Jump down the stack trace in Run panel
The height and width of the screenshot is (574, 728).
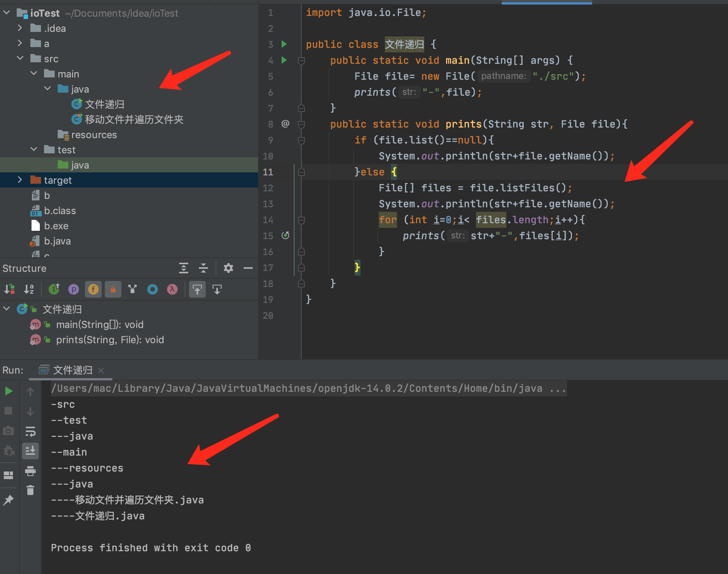tap(30, 411)
